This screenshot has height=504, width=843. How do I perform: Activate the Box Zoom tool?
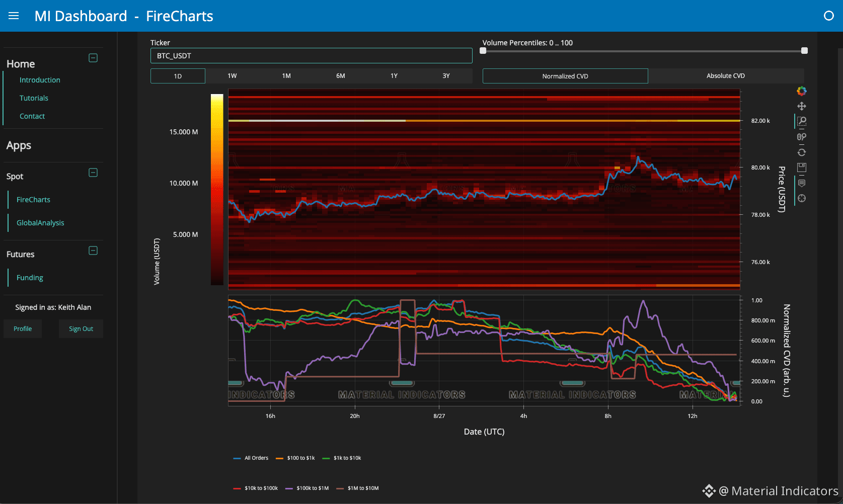(802, 121)
